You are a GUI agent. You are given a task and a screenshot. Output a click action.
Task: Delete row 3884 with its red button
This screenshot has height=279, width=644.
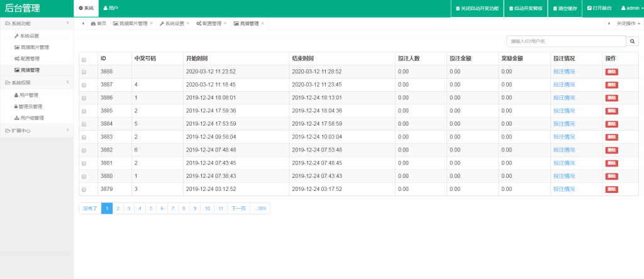point(611,124)
